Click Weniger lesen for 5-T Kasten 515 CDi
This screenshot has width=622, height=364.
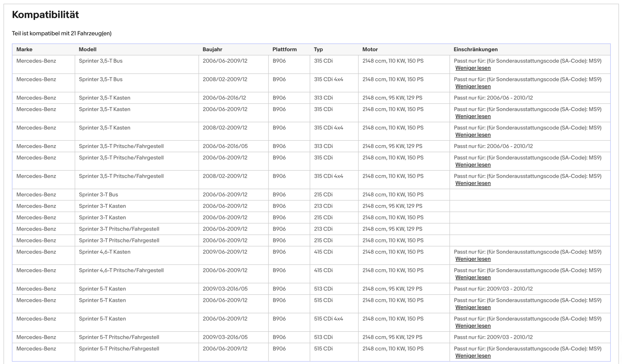(x=473, y=307)
